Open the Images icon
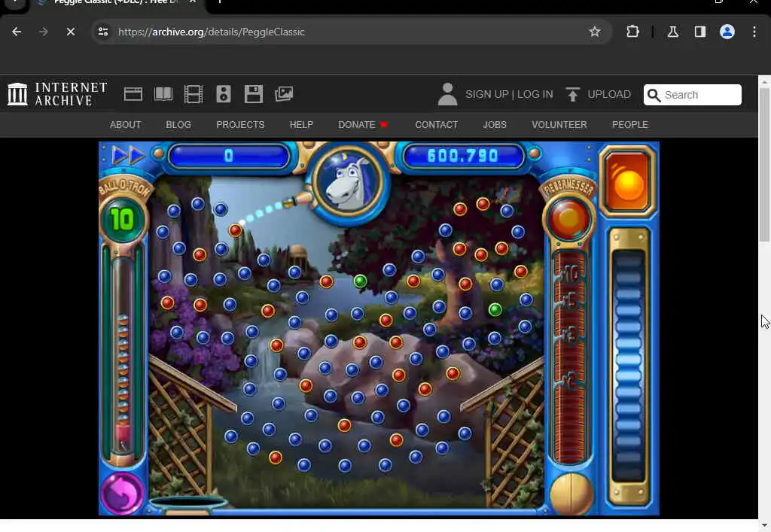This screenshot has height=532, width=771. click(x=284, y=94)
